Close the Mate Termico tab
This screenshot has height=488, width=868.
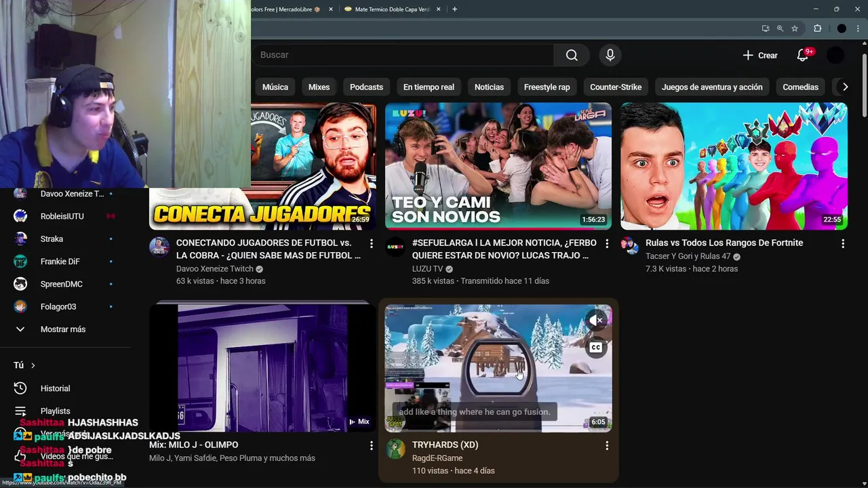439,9
